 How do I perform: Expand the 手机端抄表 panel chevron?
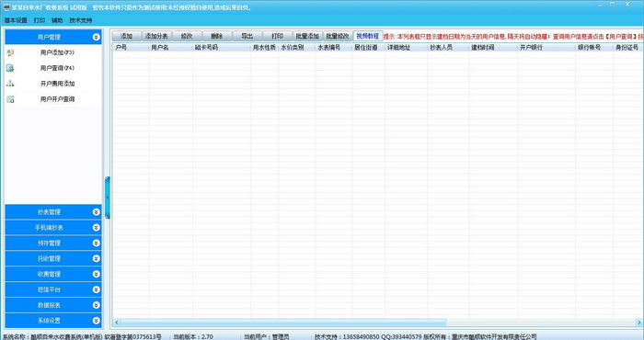[x=96, y=228]
